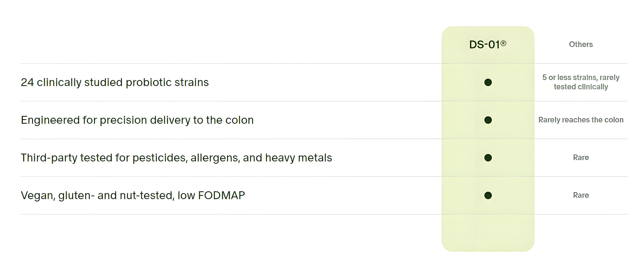644x262 pixels.
Task: Click "Rare" in the third-party tested row
Action: tap(581, 158)
